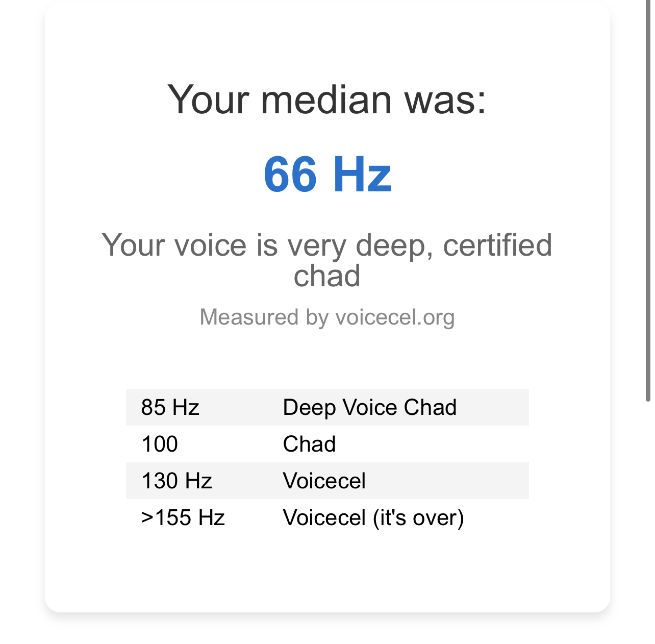Click "Your voice is very deep" text
655x644 pixels.
coord(265,245)
